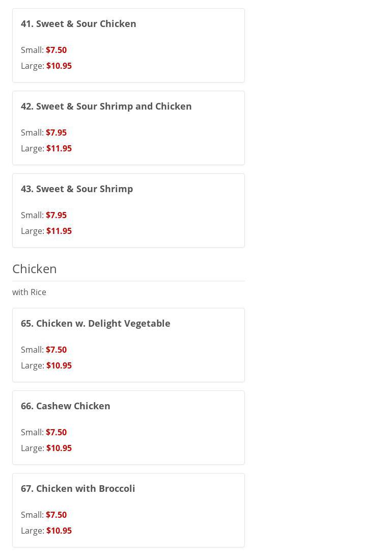Select Small price under Sweet & Sour Shrimp
This screenshot has height=553, width=392.
point(44,215)
